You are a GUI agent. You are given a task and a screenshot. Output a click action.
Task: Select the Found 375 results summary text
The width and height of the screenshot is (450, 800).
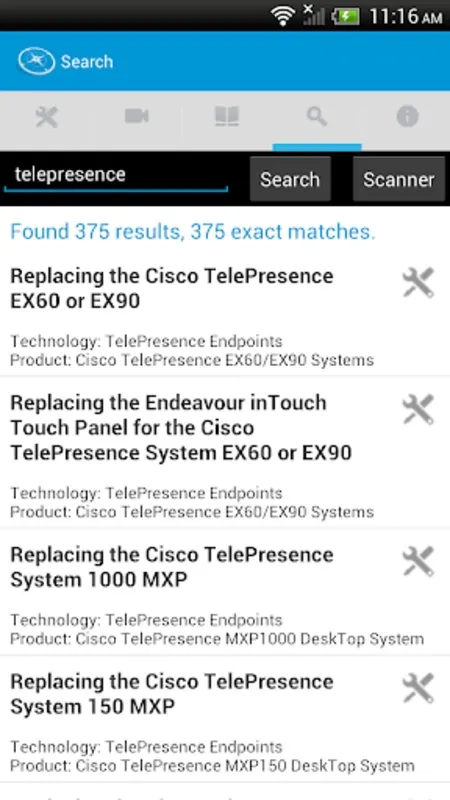click(193, 232)
